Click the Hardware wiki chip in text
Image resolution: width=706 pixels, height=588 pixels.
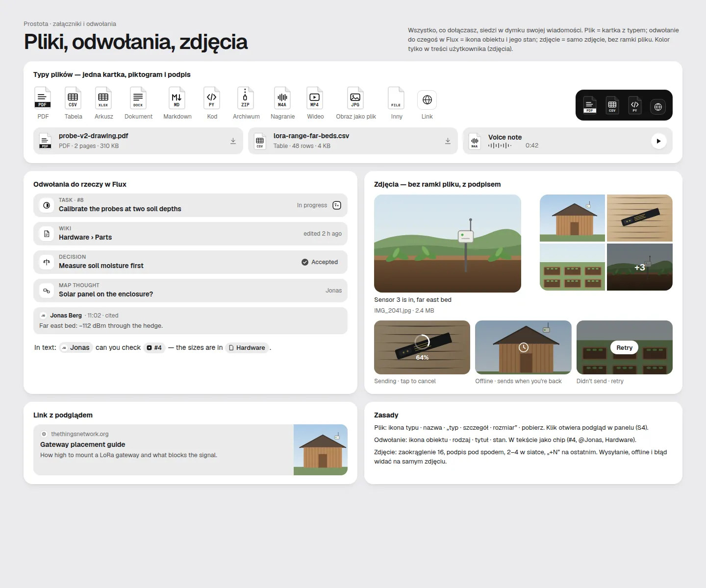247,347
